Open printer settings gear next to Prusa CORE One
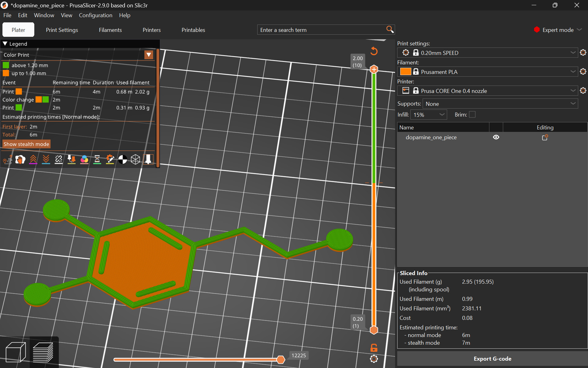The height and width of the screenshot is (368, 588). coord(583,91)
